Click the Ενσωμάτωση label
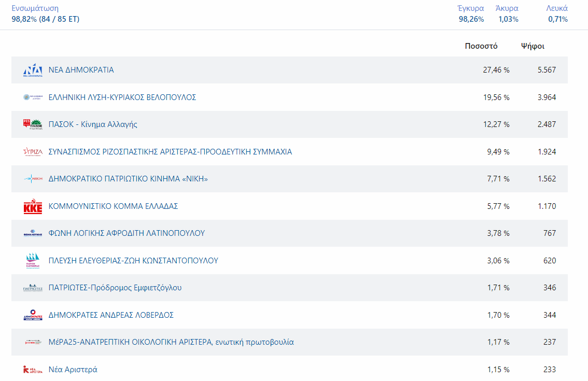 tap(35, 8)
